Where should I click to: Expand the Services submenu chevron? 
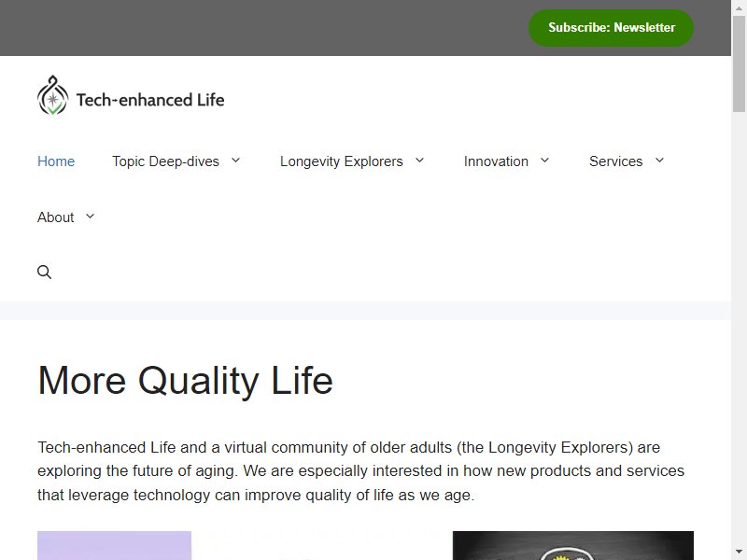(x=659, y=161)
